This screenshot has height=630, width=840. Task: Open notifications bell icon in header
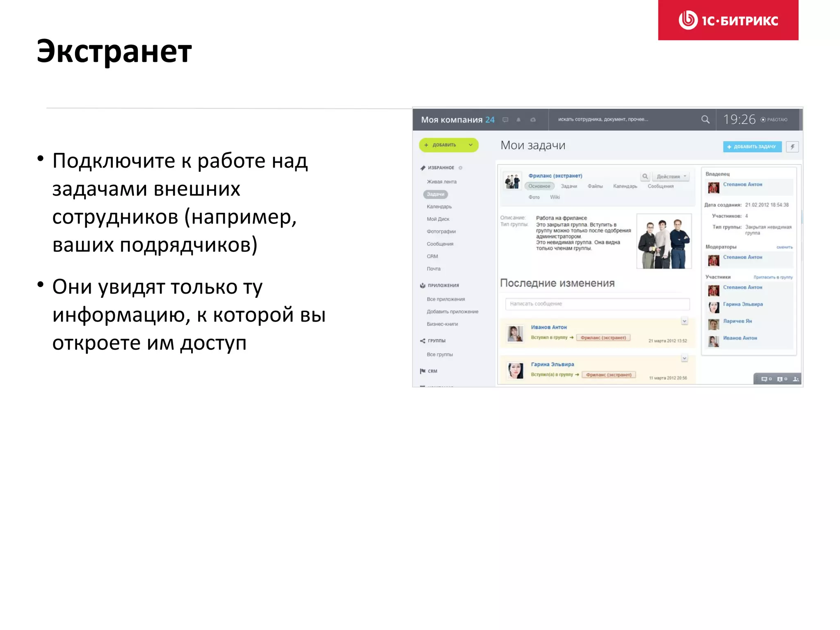[x=518, y=120]
